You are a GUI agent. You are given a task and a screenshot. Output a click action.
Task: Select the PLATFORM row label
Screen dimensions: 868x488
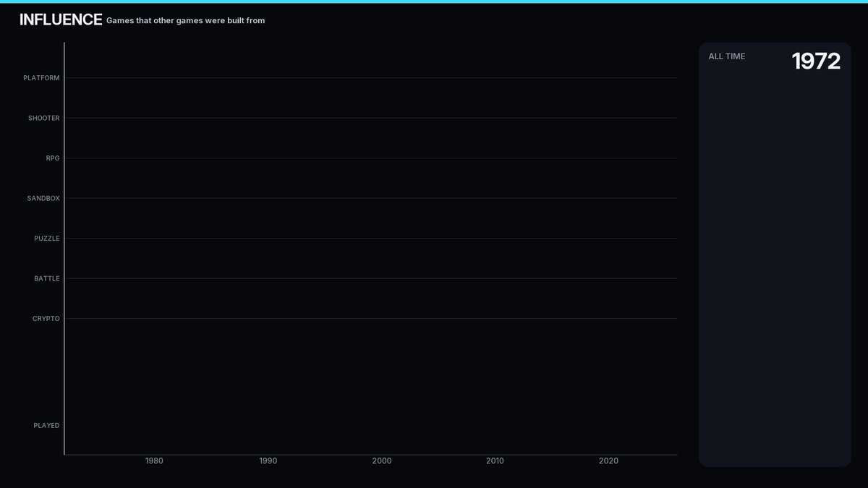point(41,78)
